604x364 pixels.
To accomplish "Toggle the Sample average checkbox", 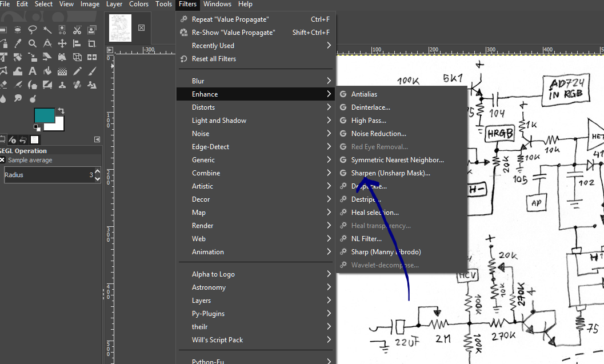I will click(2, 160).
